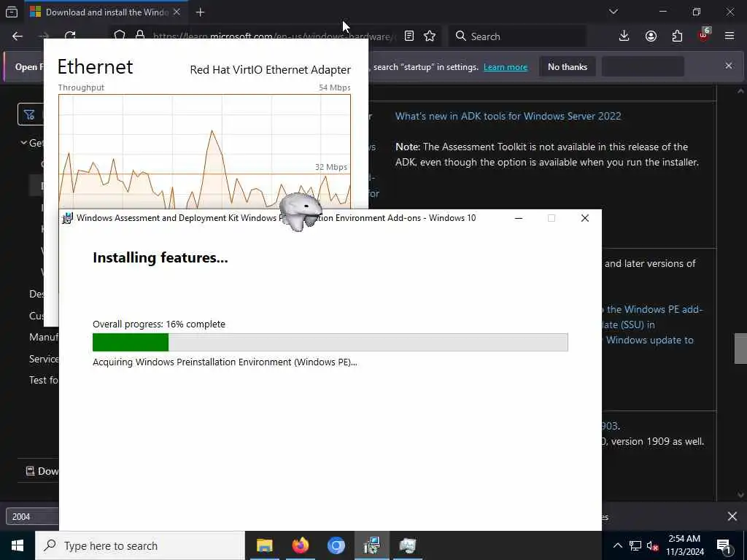747x560 pixels.
Task: Expand the list all tabs chevron
Action: (613, 12)
